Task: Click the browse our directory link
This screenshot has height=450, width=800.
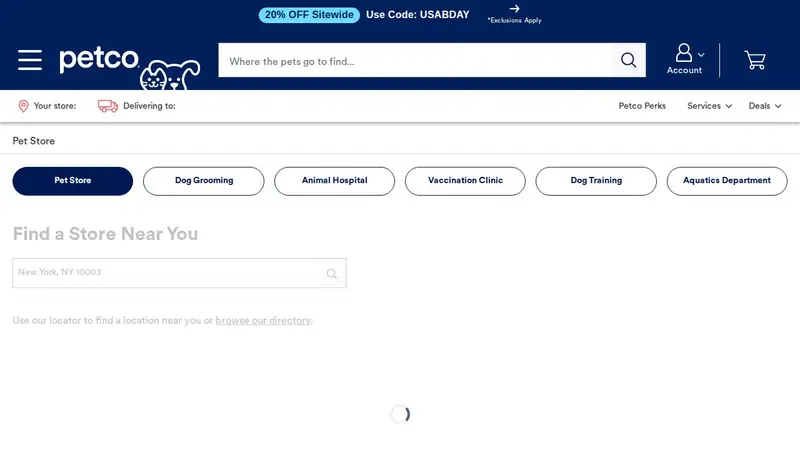Action: 263,320
